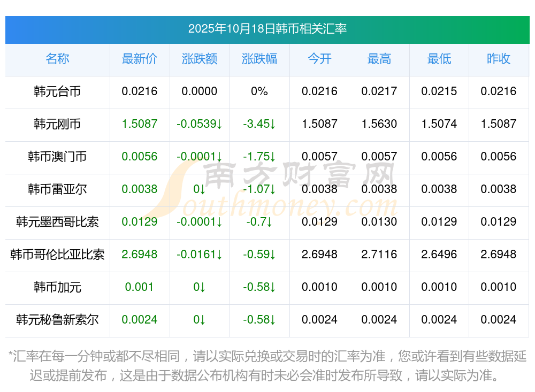
Task: Click the 2025年10月18日韩币相关汇率 title banner
Action: click(x=267, y=29)
